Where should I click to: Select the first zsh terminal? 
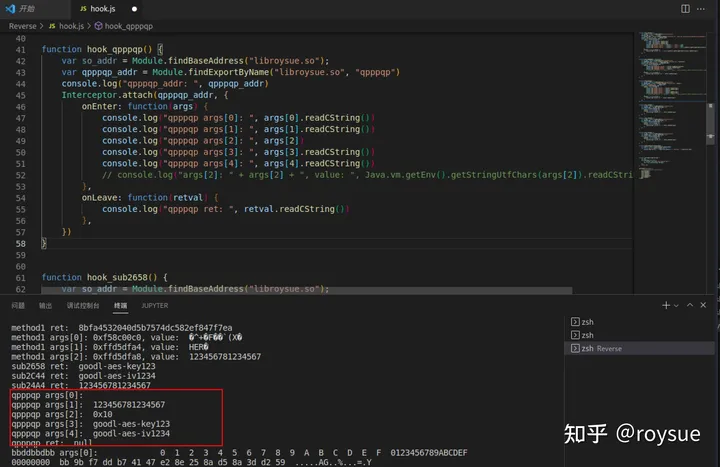(639, 322)
